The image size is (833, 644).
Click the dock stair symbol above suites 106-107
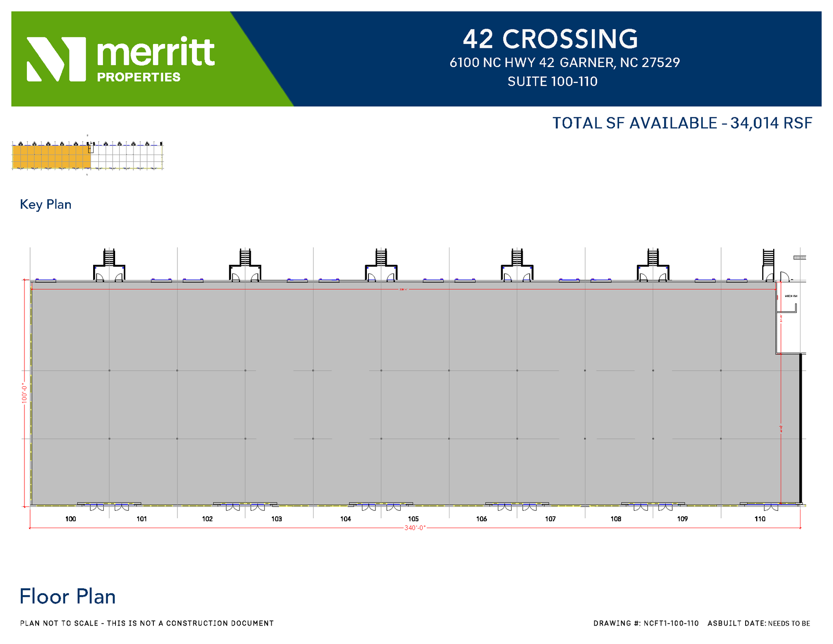coord(517,265)
